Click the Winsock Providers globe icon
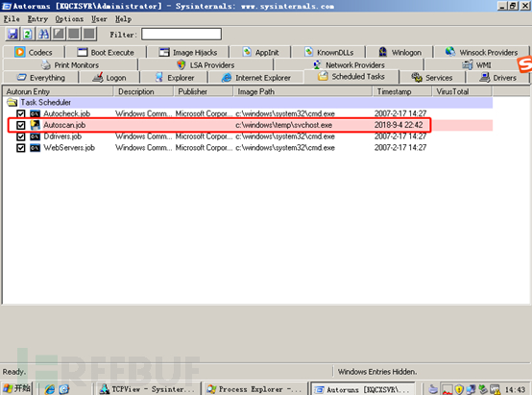 [450, 52]
